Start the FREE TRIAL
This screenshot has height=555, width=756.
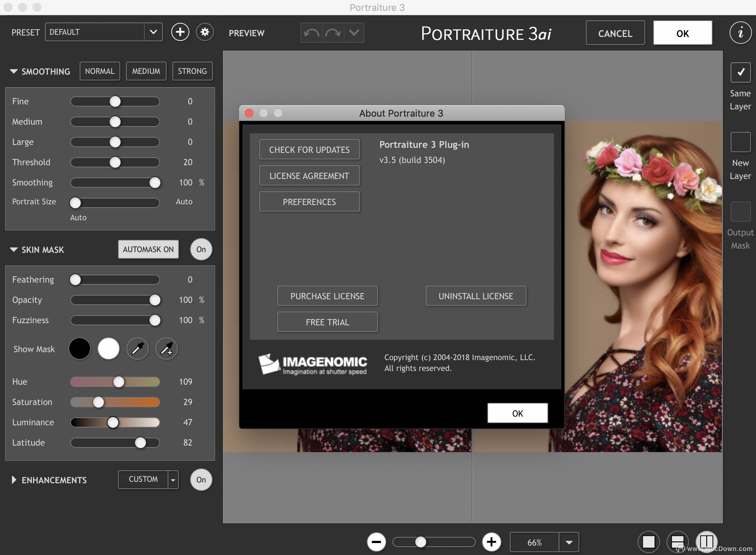tap(327, 322)
